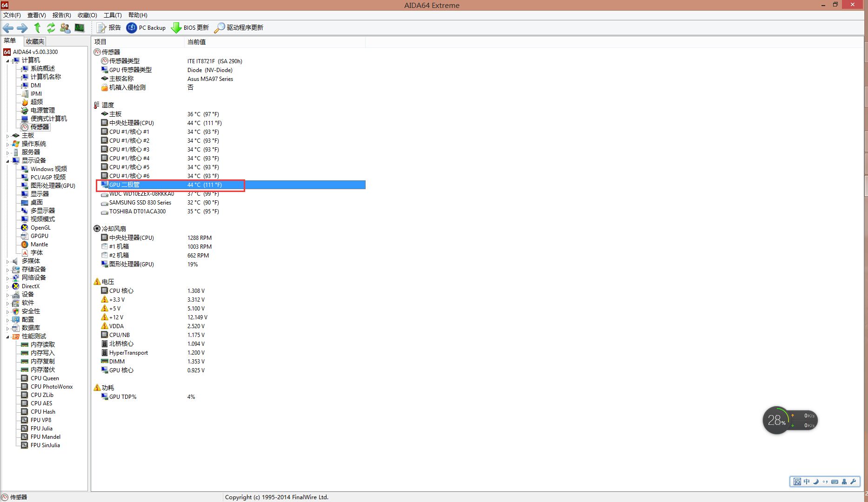Click the Back arrow in the toolbar
The width and height of the screenshot is (868, 502).
pos(8,28)
